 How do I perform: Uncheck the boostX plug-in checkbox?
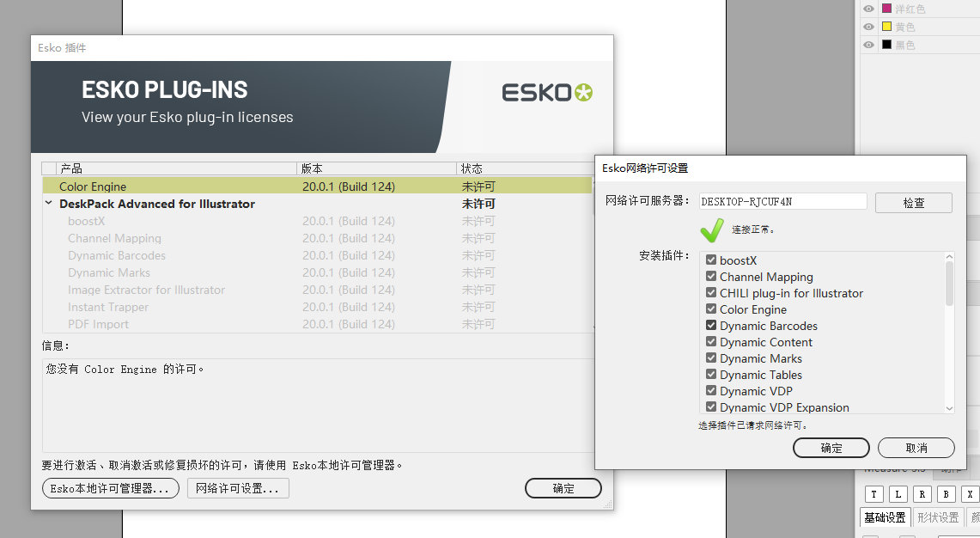pyautogui.click(x=711, y=260)
